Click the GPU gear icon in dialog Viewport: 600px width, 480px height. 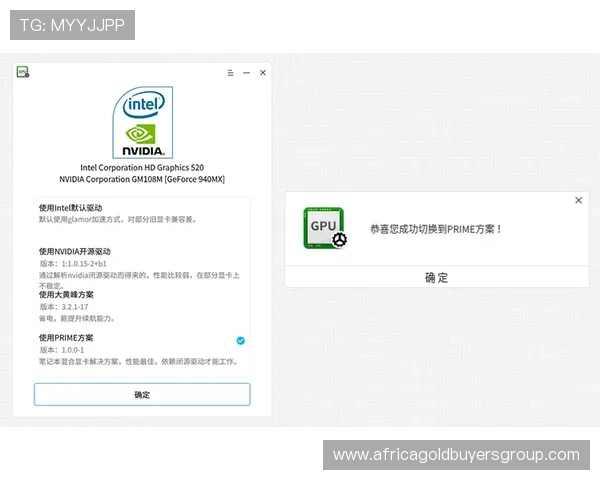pos(325,228)
